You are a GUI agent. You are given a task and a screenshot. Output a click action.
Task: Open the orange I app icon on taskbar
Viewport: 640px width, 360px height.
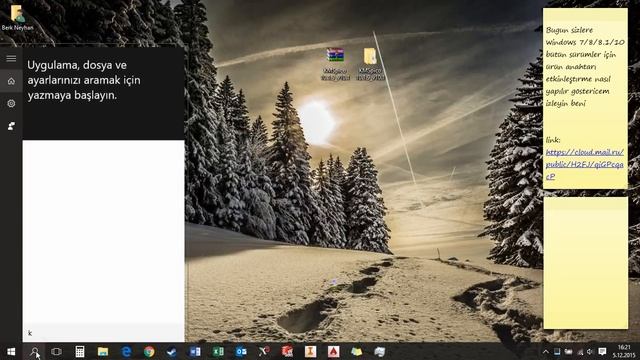[x=310, y=351]
